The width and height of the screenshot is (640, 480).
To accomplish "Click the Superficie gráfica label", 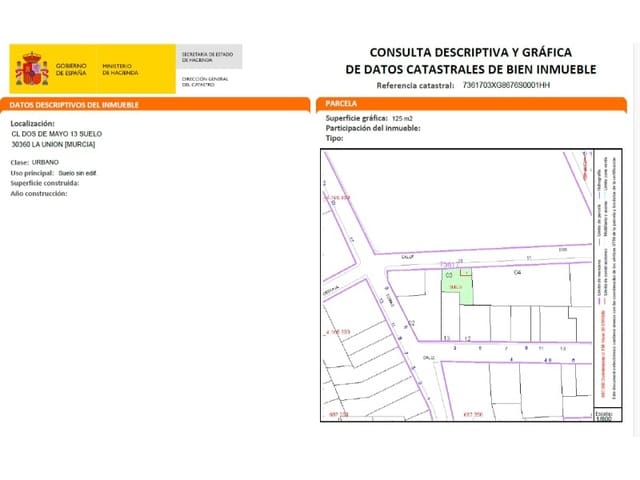I will coord(357,118).
